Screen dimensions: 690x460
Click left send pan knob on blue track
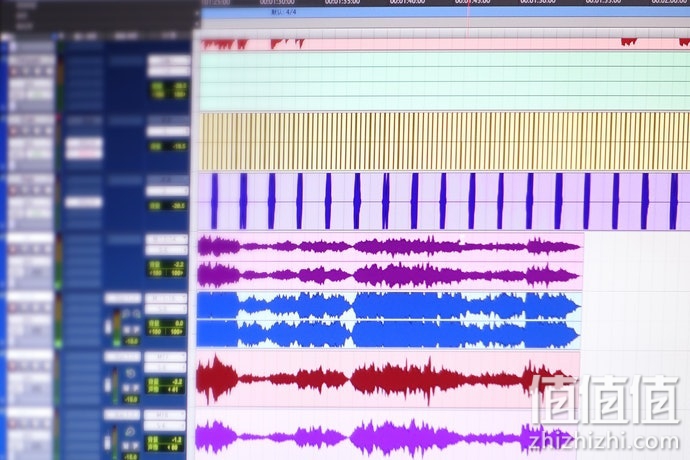(x=127, y=314)
